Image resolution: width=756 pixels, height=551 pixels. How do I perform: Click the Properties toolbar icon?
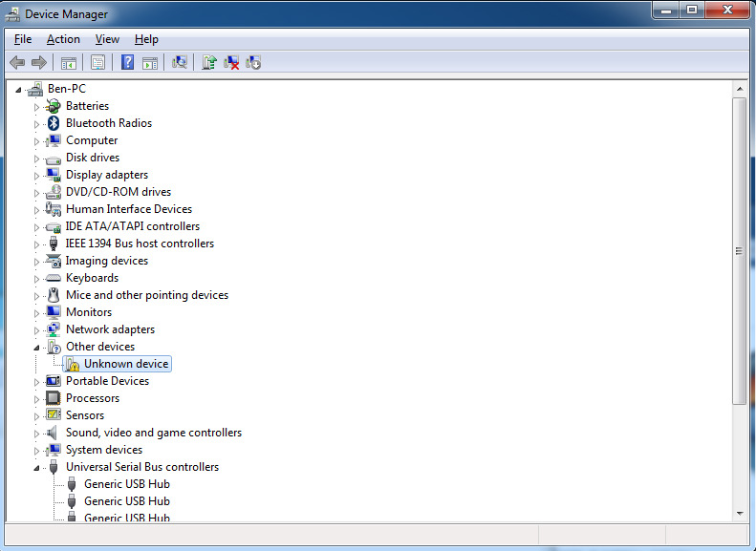(x=97, y=63)
